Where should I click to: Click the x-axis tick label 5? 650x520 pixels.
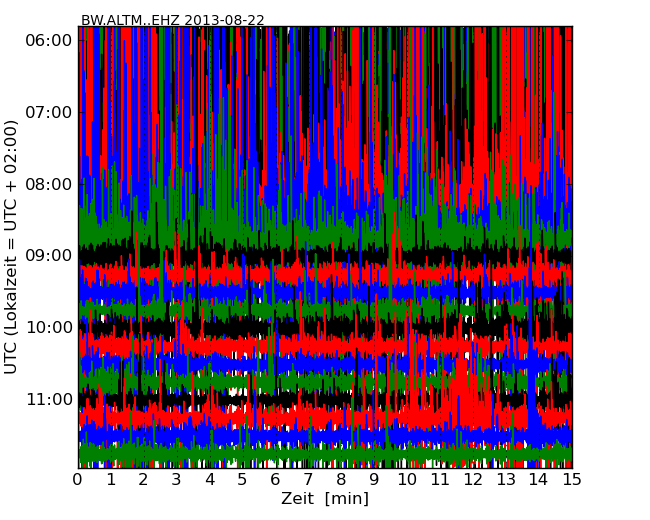pos(243,480)
